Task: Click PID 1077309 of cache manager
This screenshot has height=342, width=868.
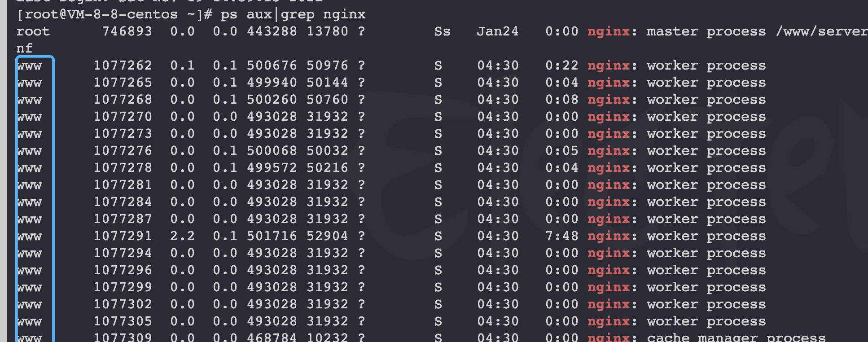Action: tap(123, 337)
